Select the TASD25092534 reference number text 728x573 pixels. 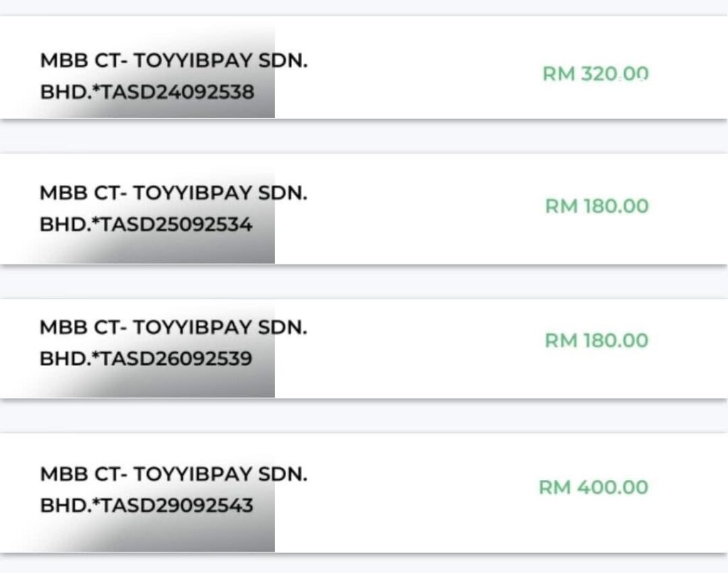(176, 225)
